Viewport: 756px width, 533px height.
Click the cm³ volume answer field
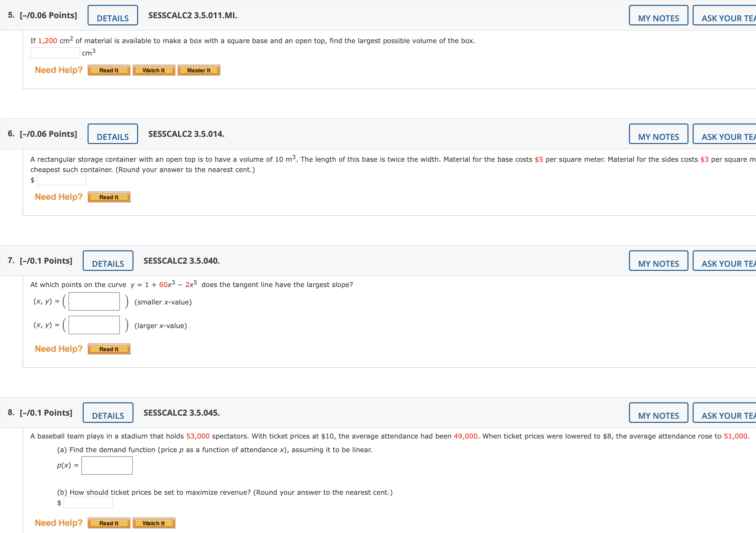pyautogui.click(x=55, y=53)
